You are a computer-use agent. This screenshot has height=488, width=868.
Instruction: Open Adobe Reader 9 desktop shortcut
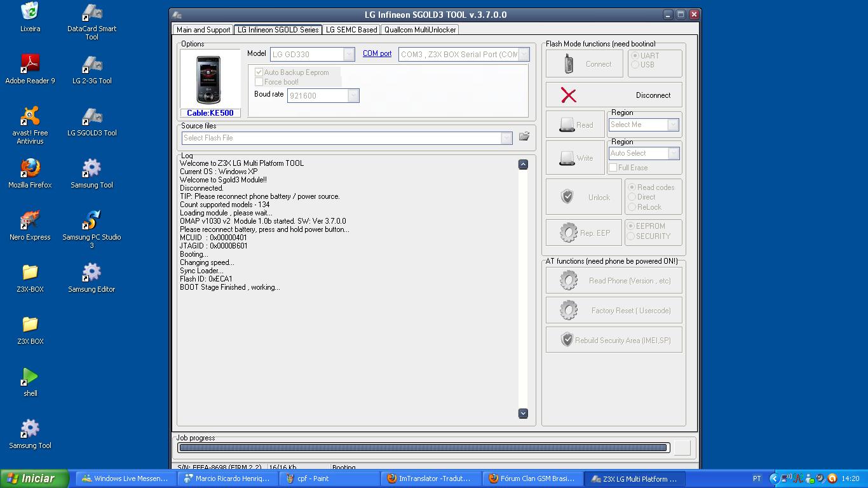[x=30, y=69]
